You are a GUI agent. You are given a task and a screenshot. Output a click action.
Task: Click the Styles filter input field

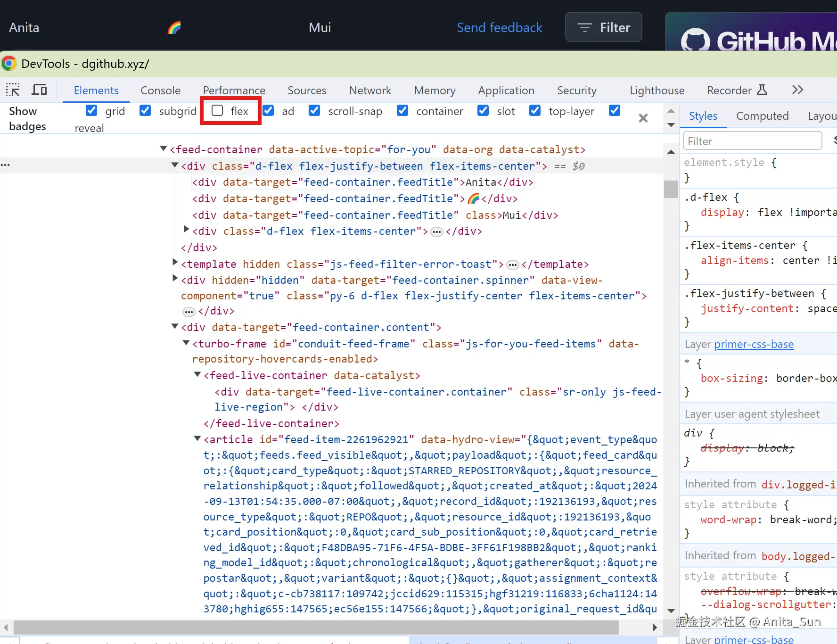(752, 141)
